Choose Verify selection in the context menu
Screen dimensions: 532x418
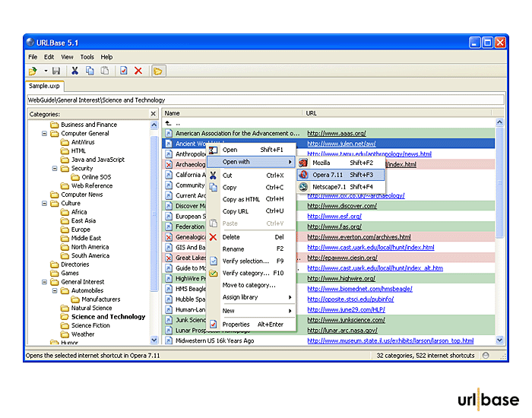[x=252, y=261]
